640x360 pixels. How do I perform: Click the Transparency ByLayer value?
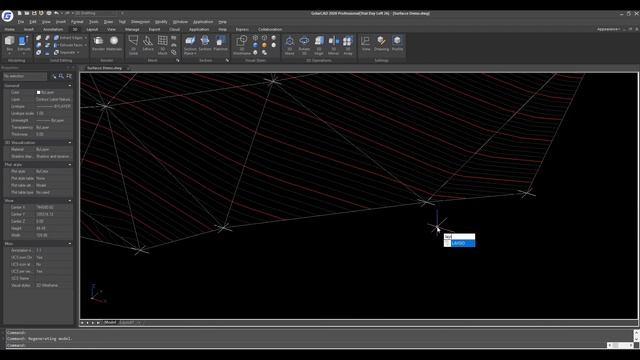click(x=53, y=127)
